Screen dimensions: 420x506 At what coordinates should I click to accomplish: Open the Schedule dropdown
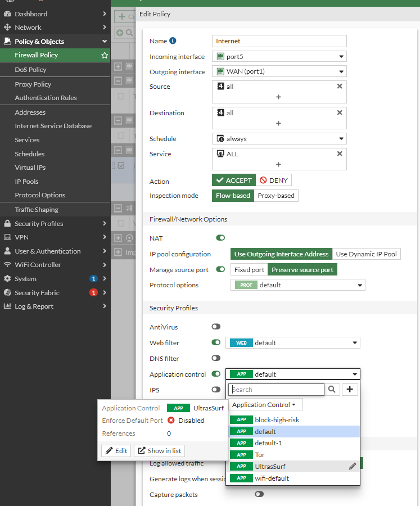(279, 139)
